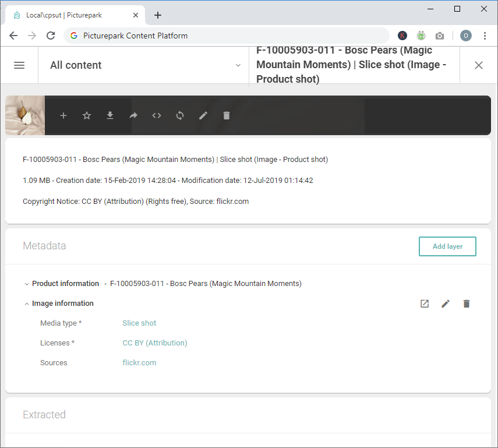Download the content with the download icon
Screen dimensions: 498x448
tap(110, 116)
